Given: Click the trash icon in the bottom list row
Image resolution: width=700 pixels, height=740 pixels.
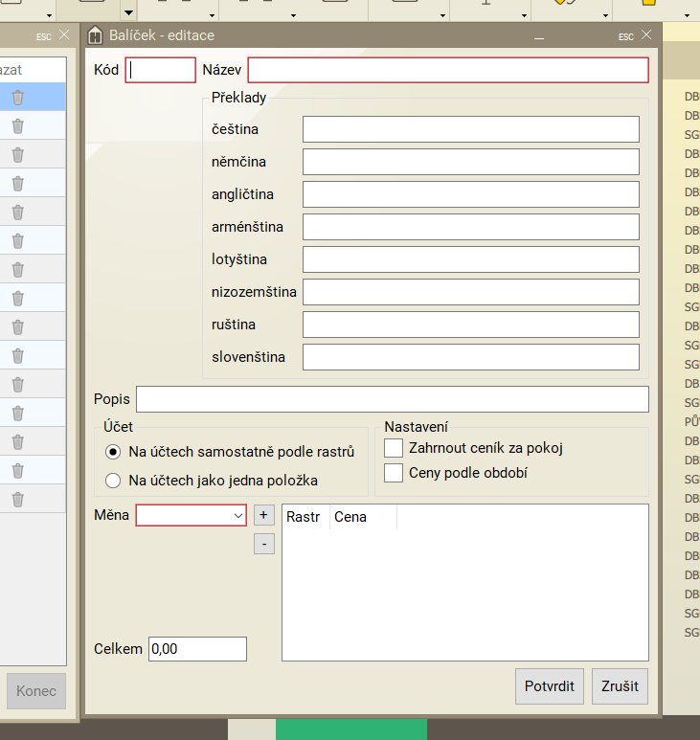Looking at the screenshot, I should [x=17, y=499].
